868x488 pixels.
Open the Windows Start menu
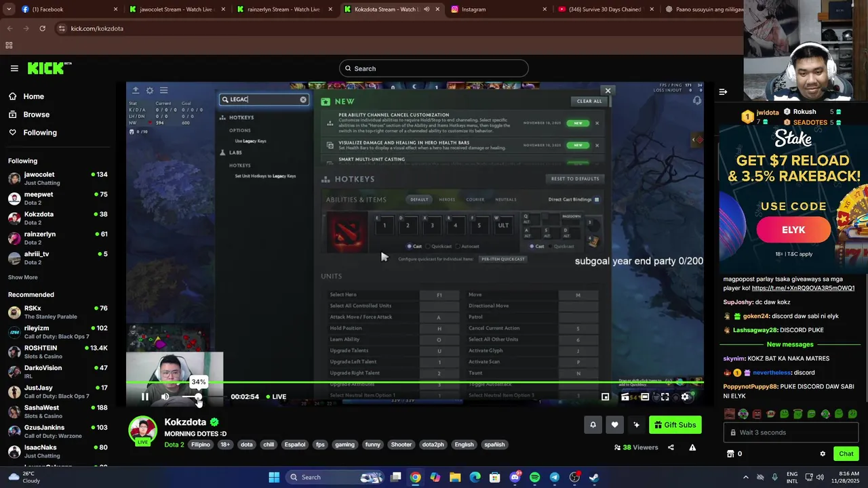[x=274, y=477]
